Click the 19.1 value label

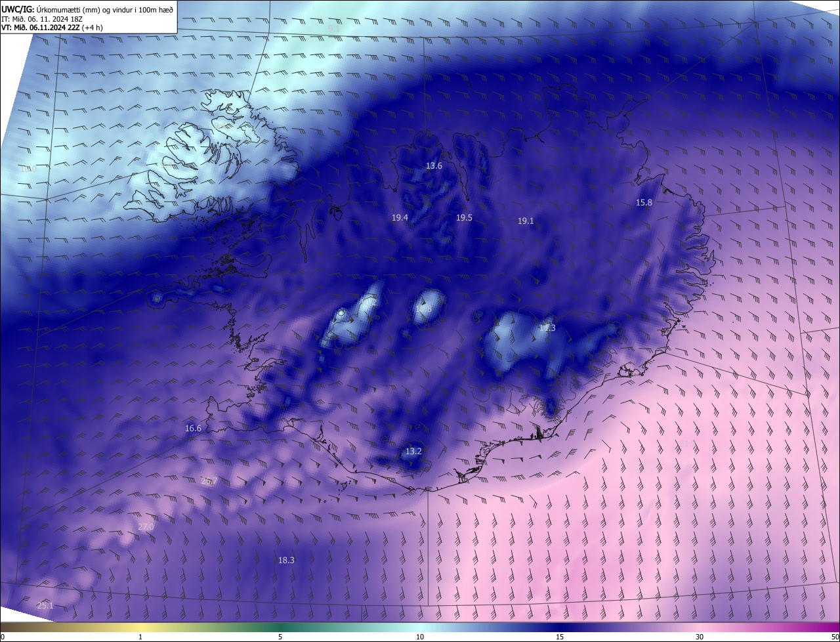[526, 221]
